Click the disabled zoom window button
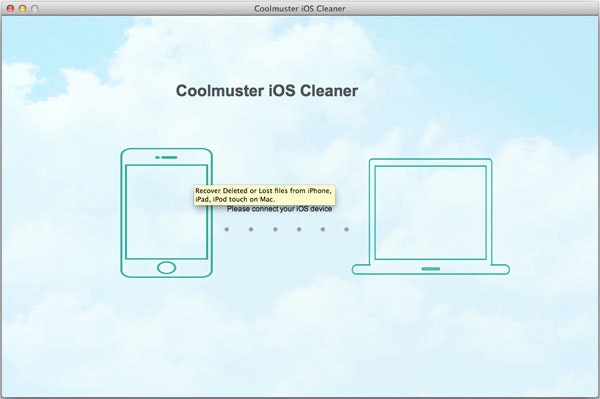600x399 pixels. (35, 8)
